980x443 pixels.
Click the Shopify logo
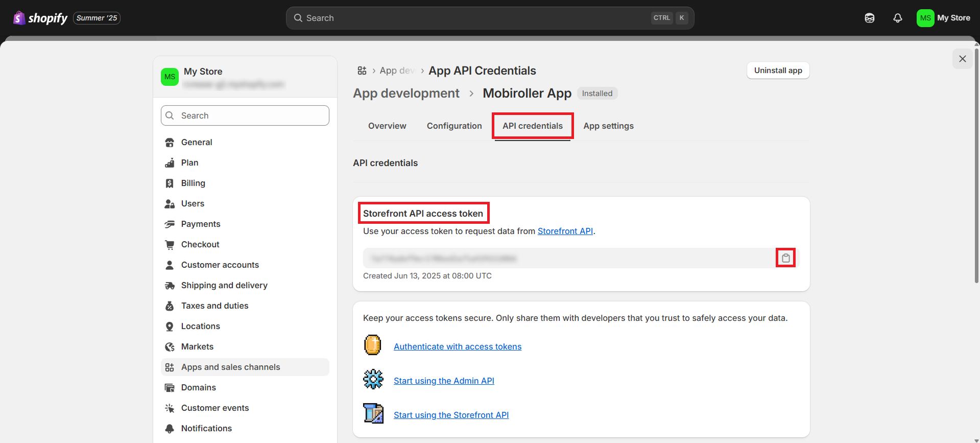tap(40, 18)
